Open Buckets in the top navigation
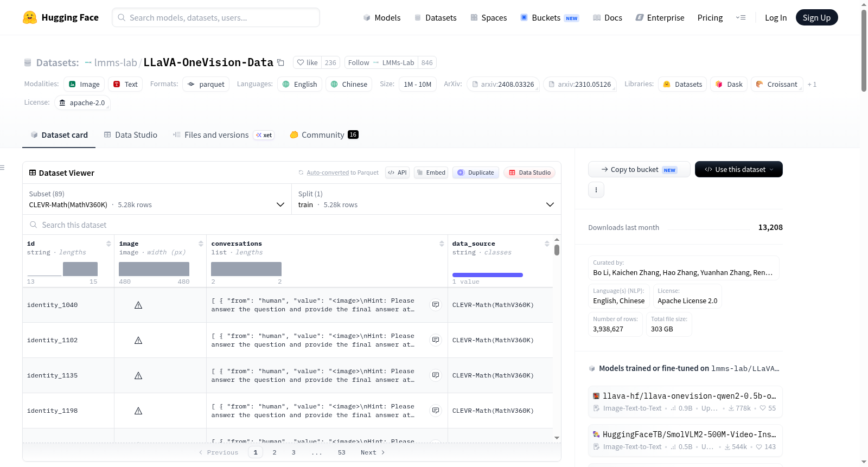This screenshot has width=868, height=467. [x=550, y=18]
